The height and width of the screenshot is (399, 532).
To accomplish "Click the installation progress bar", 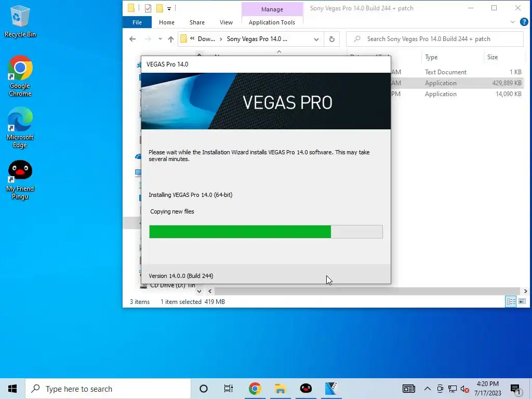I will click(266, 232).
